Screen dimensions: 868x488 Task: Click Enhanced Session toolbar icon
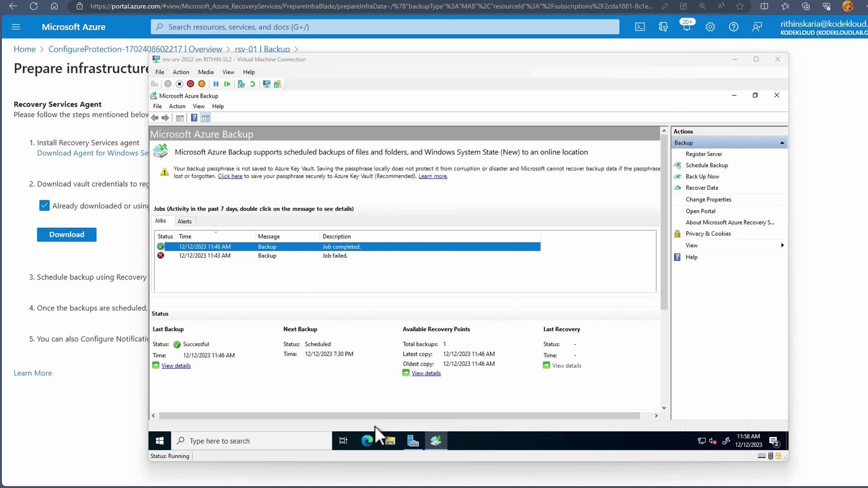click(266, 84)
